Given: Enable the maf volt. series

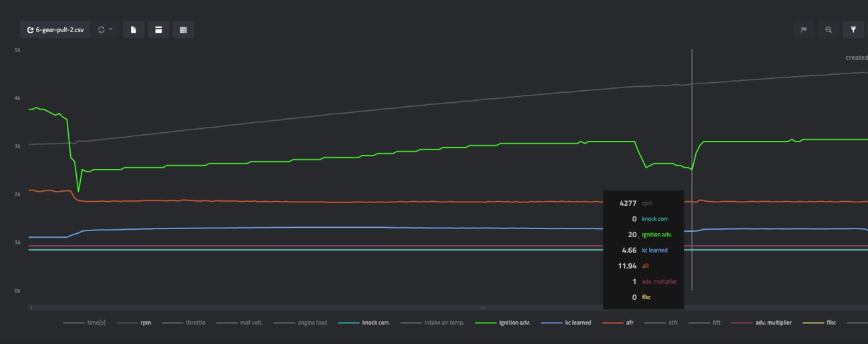Looking at the screenshot, I should 250,323.
